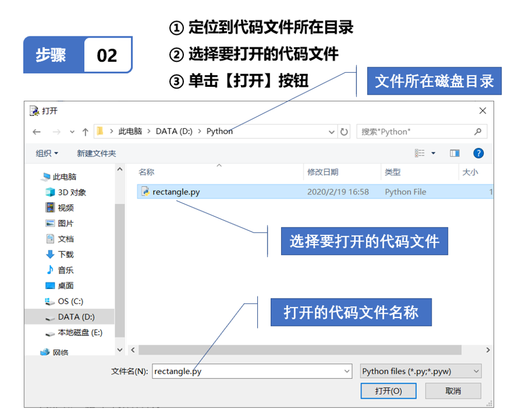The width and height of the screenshot is (525, 420).
Task: Click the OS (C:) drive icon
Action: [x=50, y=302]
